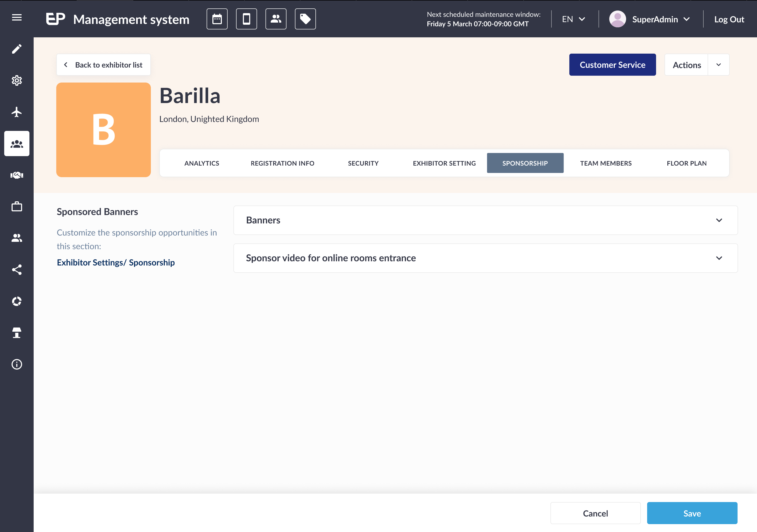
Task: Click the share icon in the sidebar
Action: (x=17, y=270)
